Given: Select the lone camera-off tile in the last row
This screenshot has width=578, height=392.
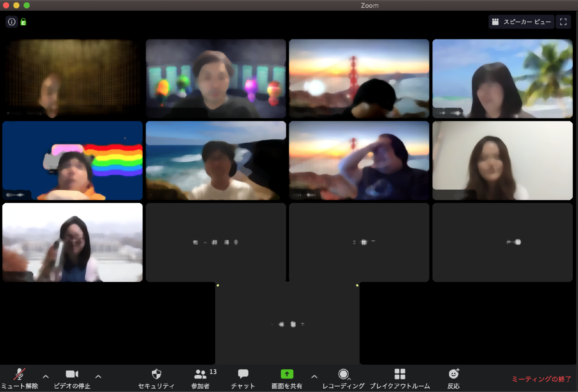Looking at the screenshot, I should [x=288, y=324].
